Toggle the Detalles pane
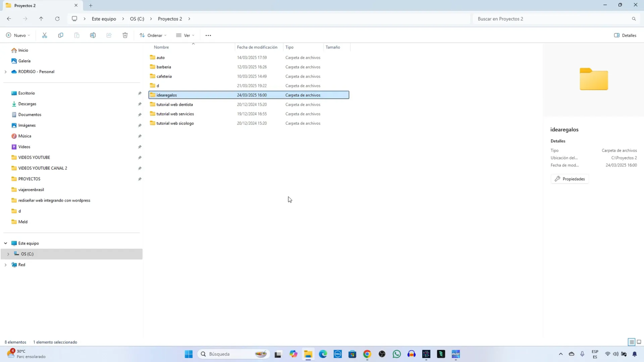This screenshot has height=362, width=644. 625,35
